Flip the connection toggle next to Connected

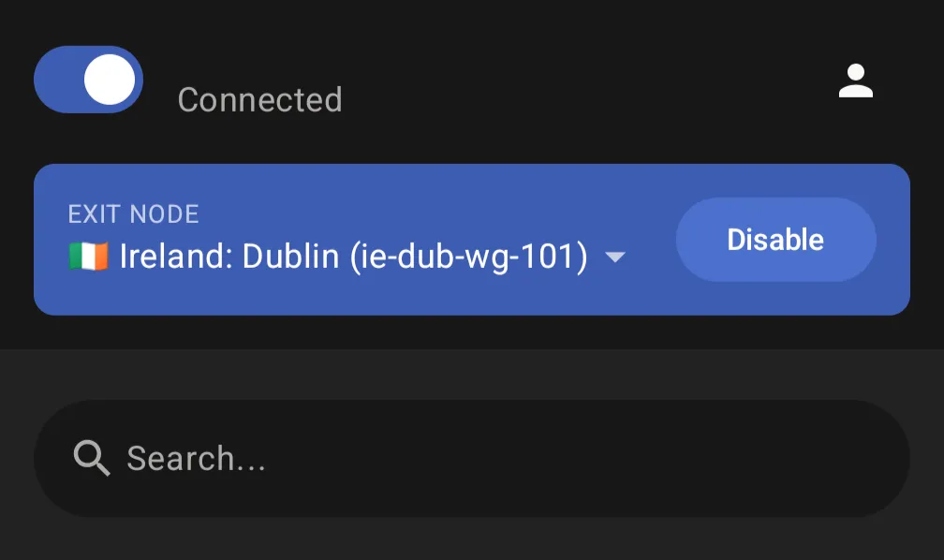click(x=88, y=80)
